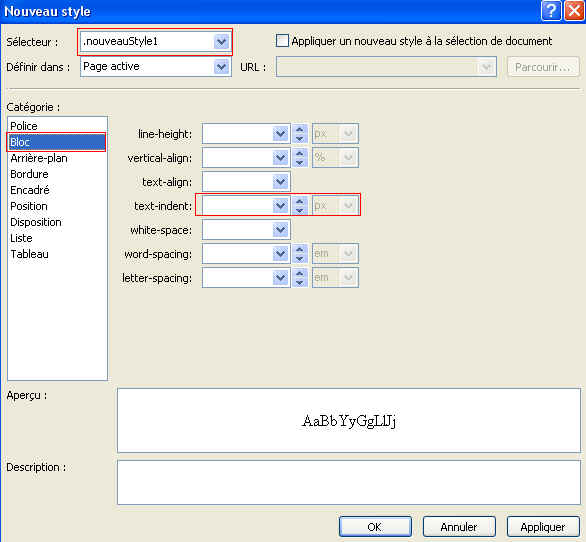This screenshot has width=586, height=542.
Task: Expand the Définir dans dropdown
Action: [x=222, y=67]
